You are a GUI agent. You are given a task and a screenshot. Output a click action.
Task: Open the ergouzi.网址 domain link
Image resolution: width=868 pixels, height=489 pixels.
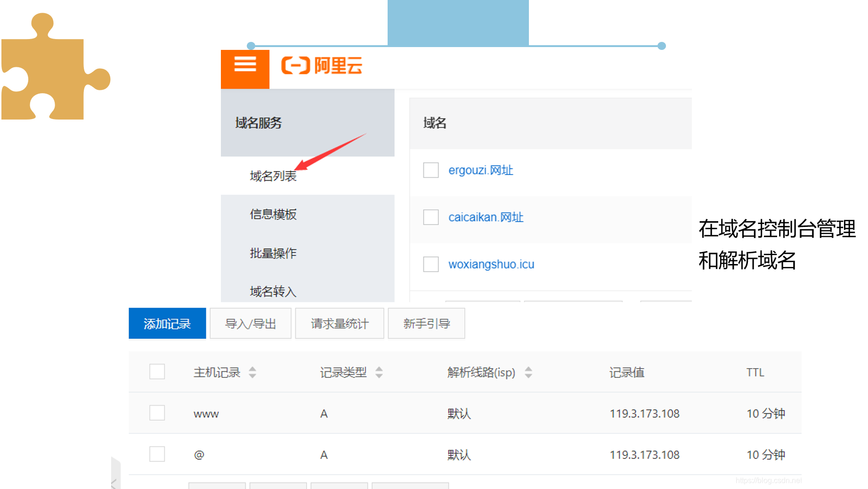pos(481,170)
